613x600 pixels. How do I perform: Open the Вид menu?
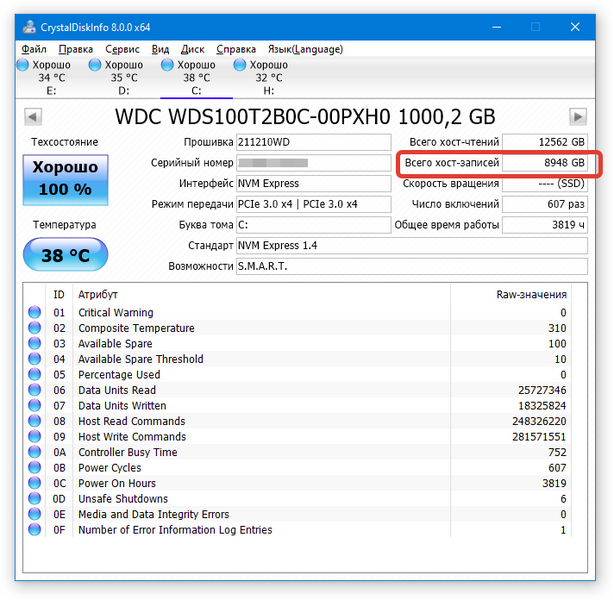(x=160, y=49)
